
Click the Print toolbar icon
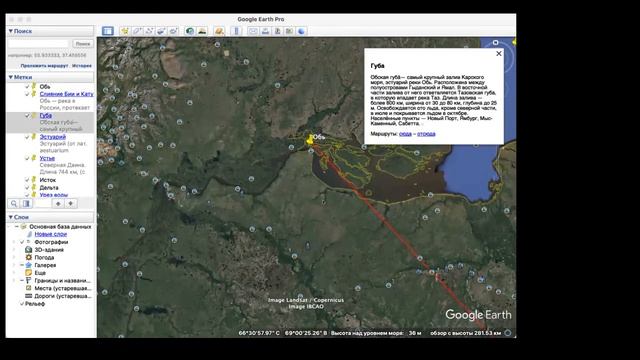(265, 31)
